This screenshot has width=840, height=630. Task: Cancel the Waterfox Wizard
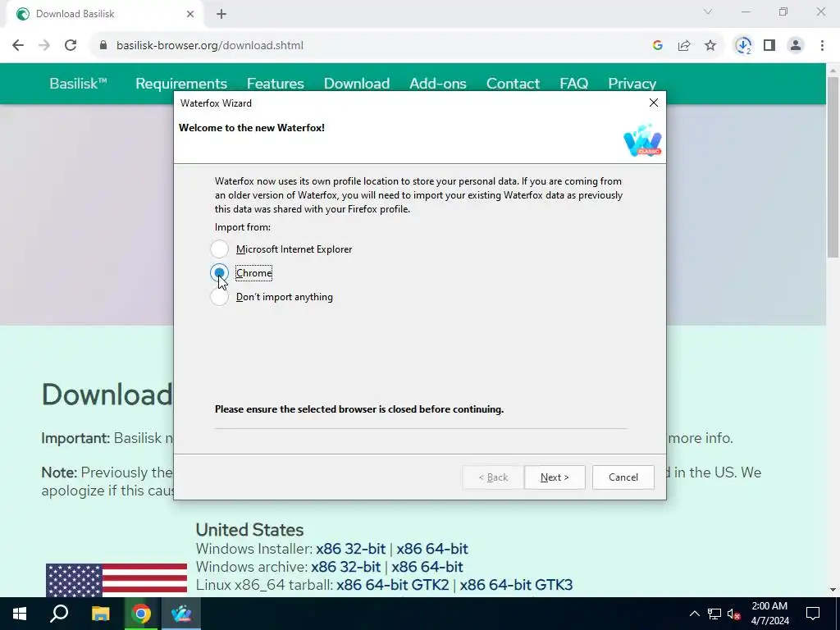[623, 477]
